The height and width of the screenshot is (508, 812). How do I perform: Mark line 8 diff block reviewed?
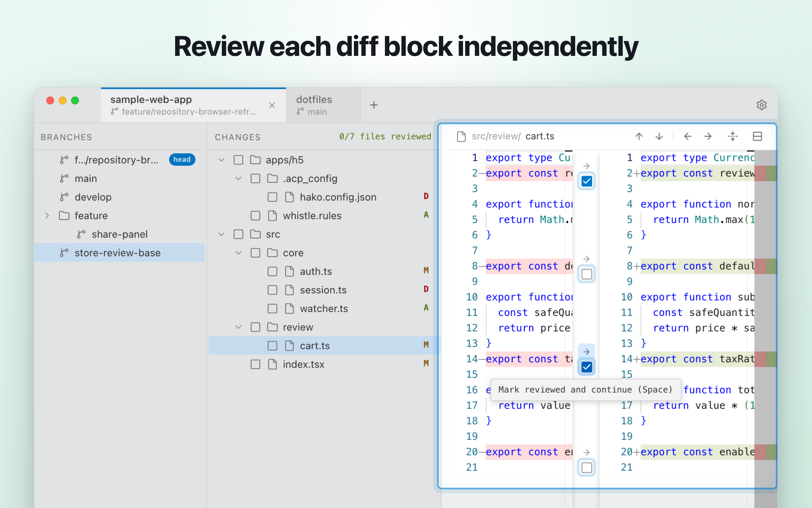(x=586, y=274)
